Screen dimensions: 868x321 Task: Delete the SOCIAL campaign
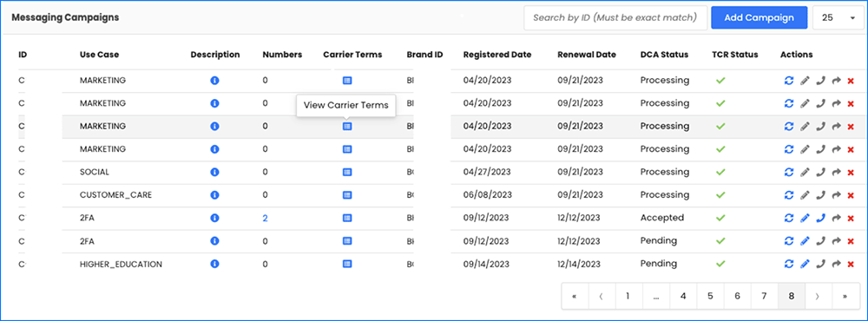tap(851, 173)
